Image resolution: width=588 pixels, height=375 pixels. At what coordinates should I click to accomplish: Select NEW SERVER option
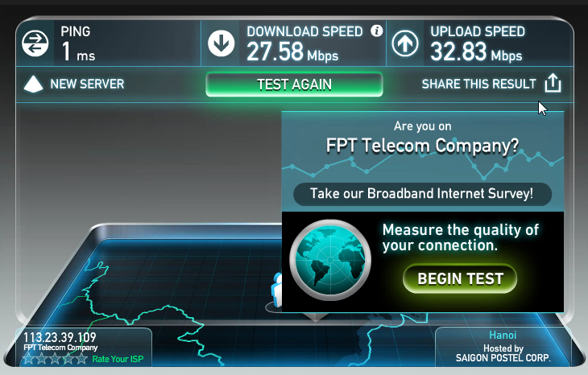tap(87, 84)
